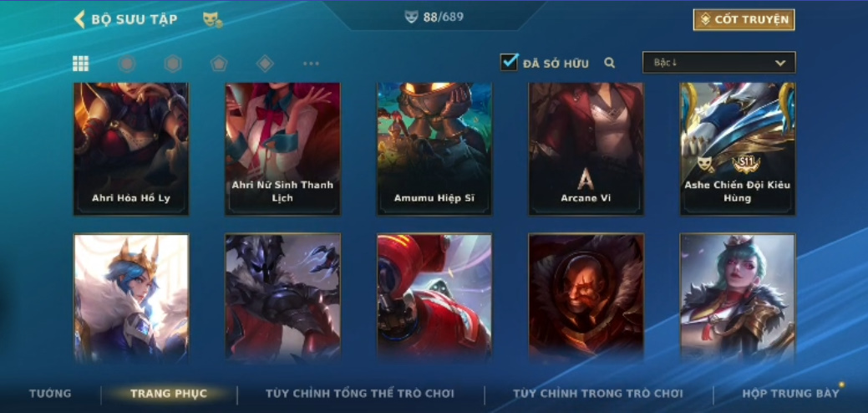Image resolution: width=868 pixels, height=413 pixels.
Task: Select the Ahri Hỏa Hồ Ly skin card
Action: (x=131, y=149)
